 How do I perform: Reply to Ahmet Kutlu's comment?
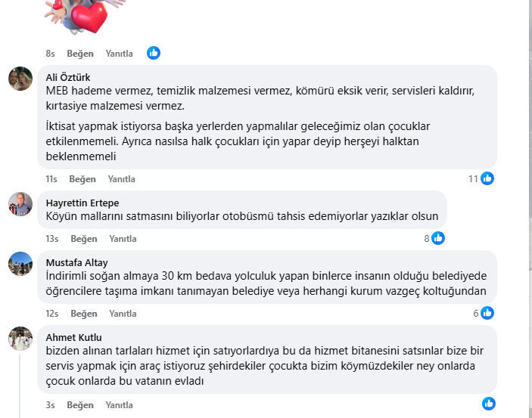pos(120,405)
